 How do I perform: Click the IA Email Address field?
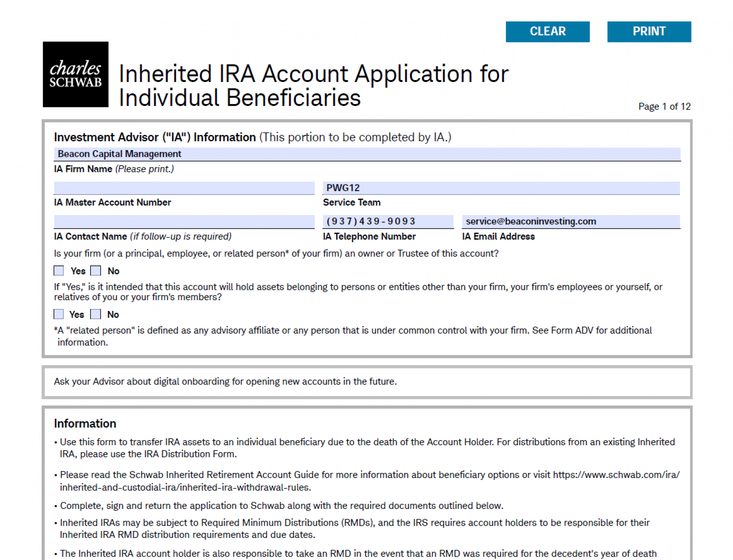tap(571, 222)
